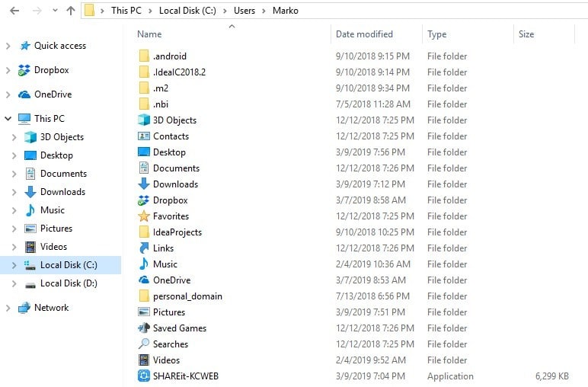Select SHAREit-KCWEB application icon
588x387 pixels.
[x=144, y=376]
